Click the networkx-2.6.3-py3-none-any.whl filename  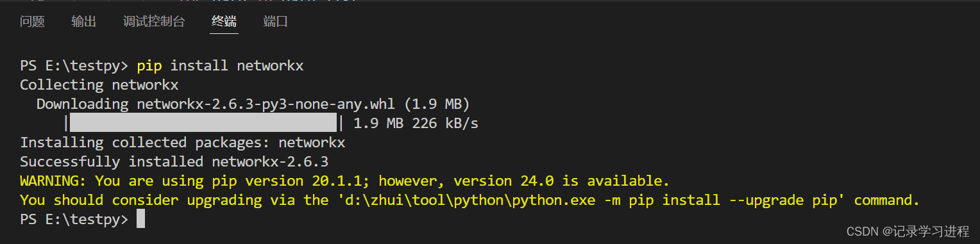[x=266, y=104]
